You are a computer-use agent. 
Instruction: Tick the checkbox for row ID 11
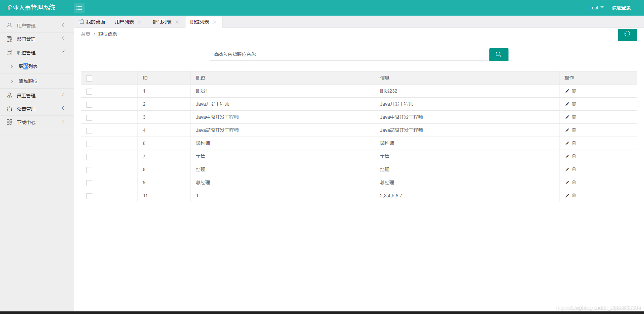tap(89, 196)
